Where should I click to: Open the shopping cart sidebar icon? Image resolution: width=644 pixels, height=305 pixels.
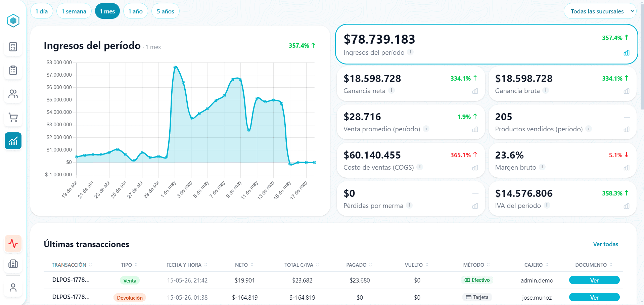pyautogui.click(x=13, y=117)
